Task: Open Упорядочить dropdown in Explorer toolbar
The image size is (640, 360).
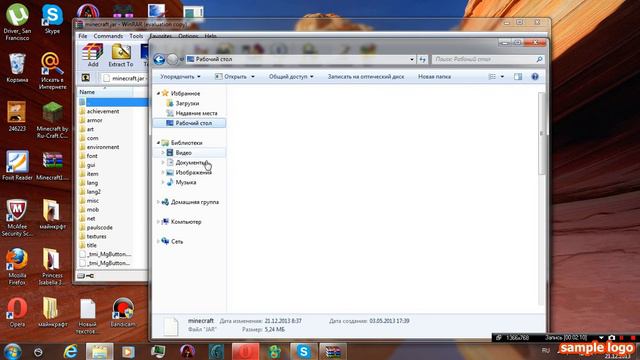Action: coord(180,77)
